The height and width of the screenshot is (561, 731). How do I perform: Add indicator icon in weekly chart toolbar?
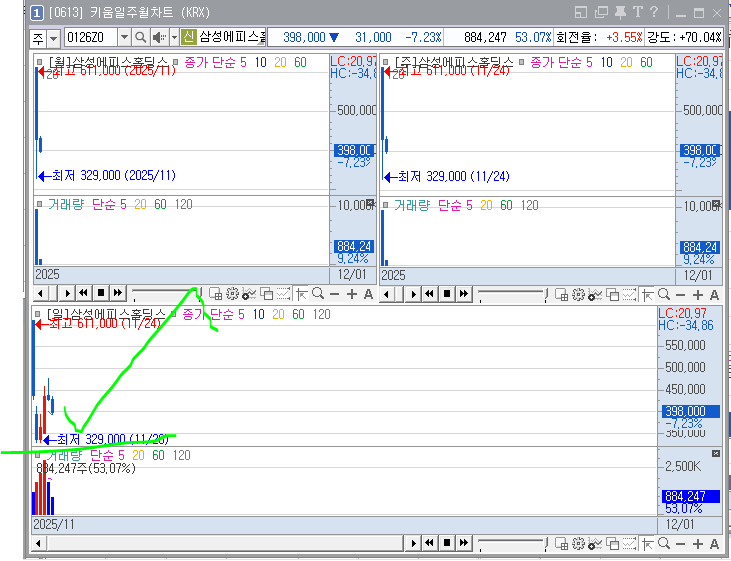pos(595,295)
